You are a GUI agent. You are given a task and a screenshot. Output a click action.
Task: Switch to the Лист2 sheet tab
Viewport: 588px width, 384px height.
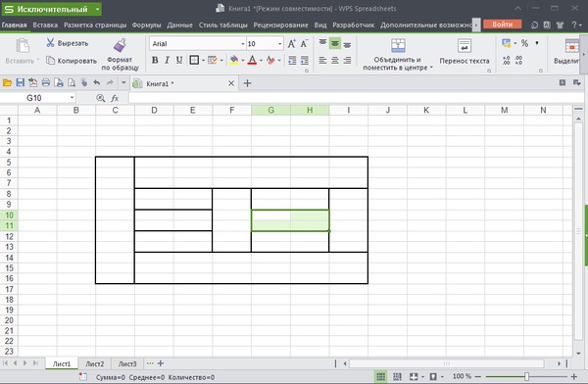click(94, 363)
